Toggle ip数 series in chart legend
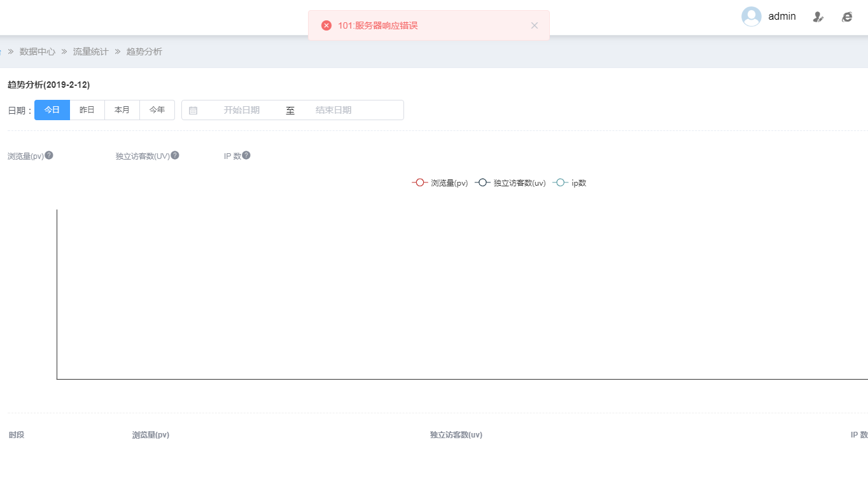This screenshot has width=868, height=489. click(x=570, y=183)
